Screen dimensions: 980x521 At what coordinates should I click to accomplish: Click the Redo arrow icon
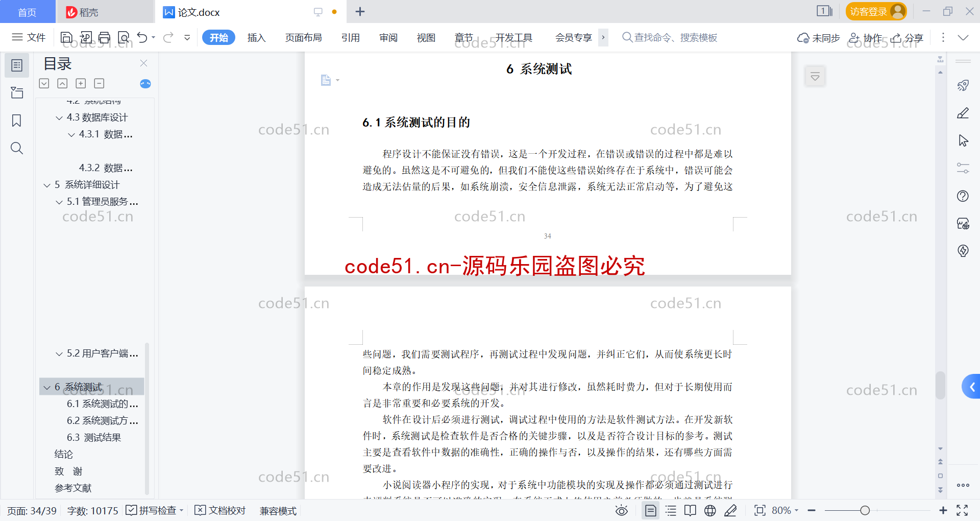click(168, 37)
